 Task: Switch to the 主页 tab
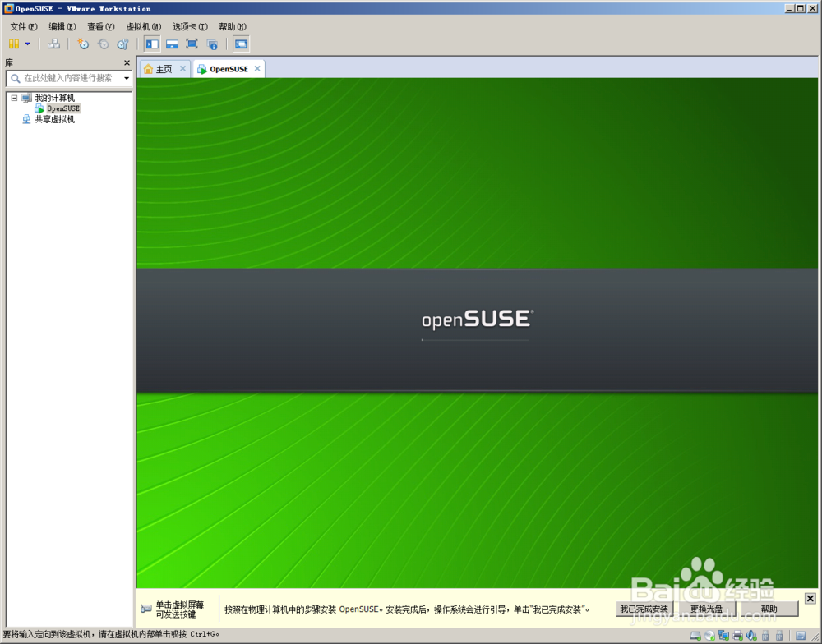point(164,69)
